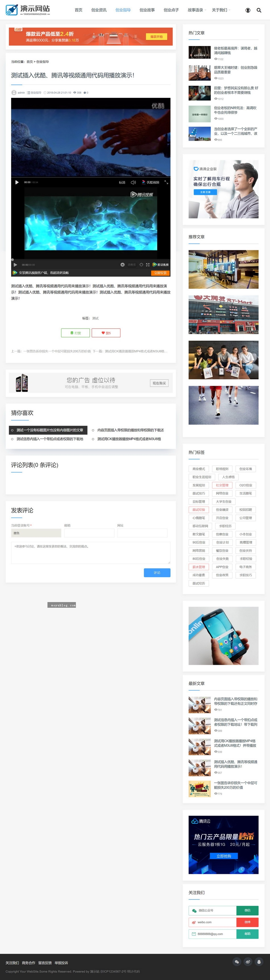
Task: Open the search magnifier icon
Action: (x=259, y=10)
